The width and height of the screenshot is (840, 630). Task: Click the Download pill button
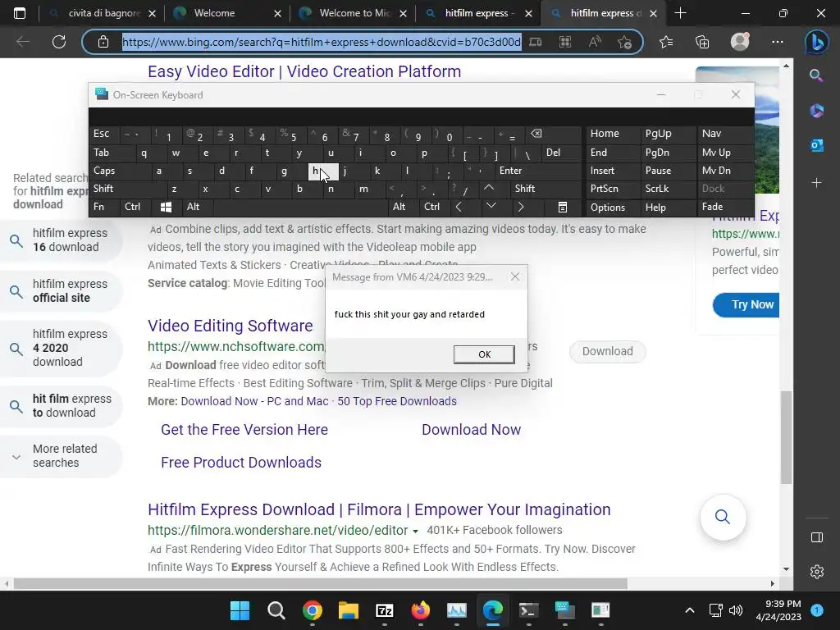point(608,351)
